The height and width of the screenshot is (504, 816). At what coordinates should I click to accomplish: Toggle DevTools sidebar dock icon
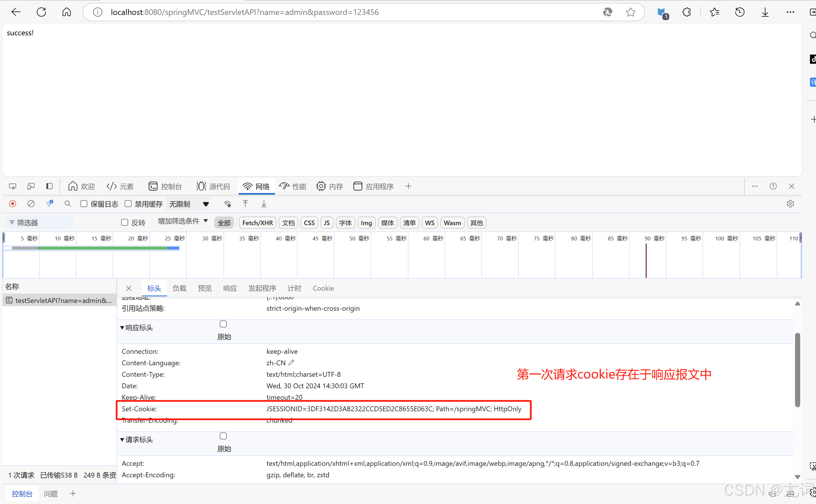coord(49,186)
